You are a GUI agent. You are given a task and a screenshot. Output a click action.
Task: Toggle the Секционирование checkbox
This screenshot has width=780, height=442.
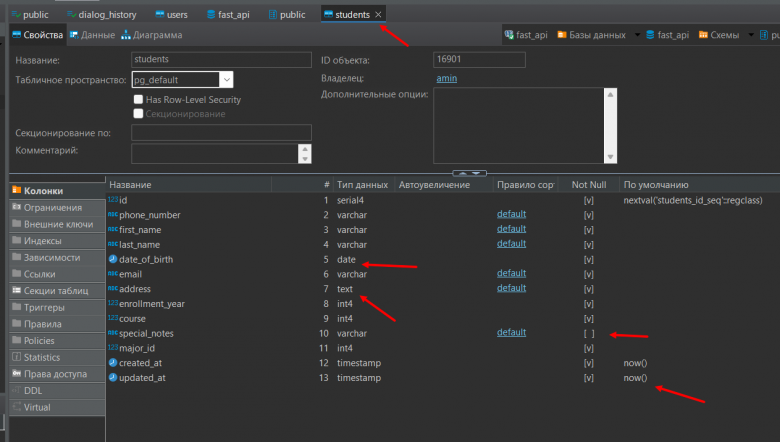[138, 114]
